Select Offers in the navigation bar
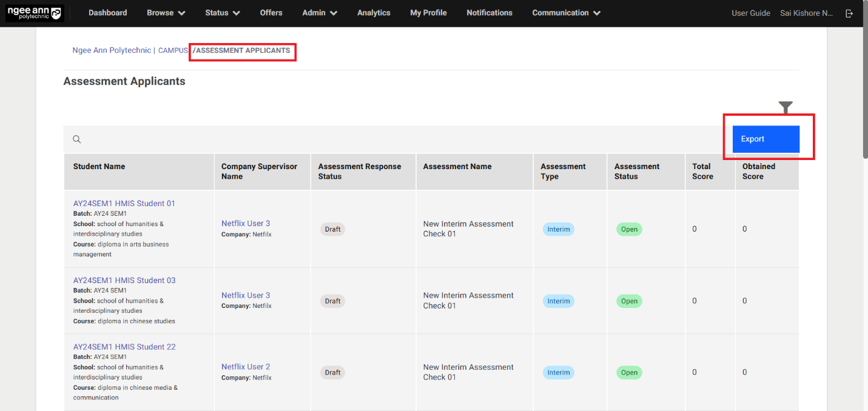This screenshot has width=868, height=411. tap(271, 13)
